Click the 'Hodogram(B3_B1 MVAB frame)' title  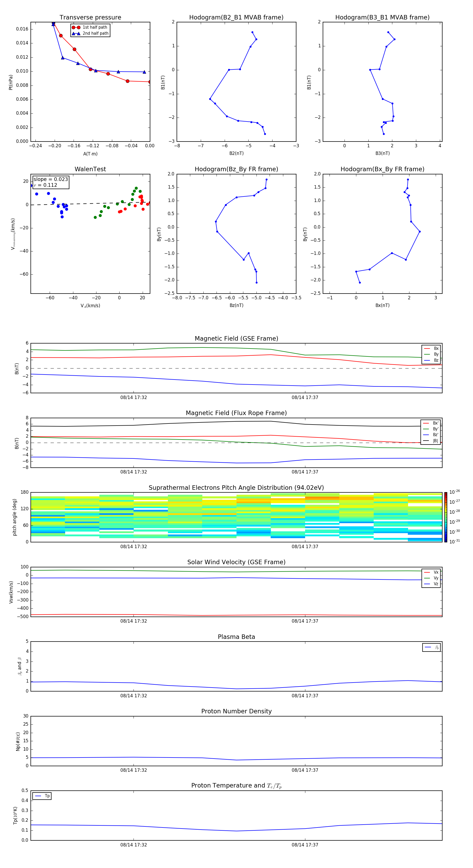[382, 17]
